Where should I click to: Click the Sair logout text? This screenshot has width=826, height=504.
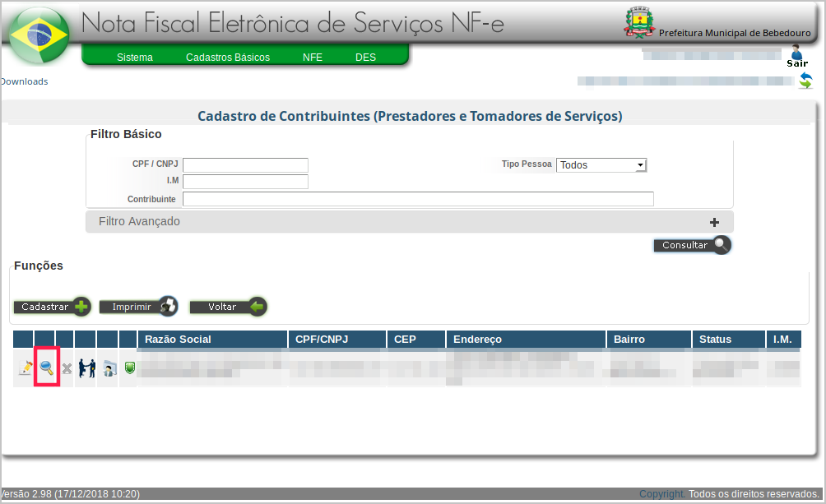tap(797, 63)
